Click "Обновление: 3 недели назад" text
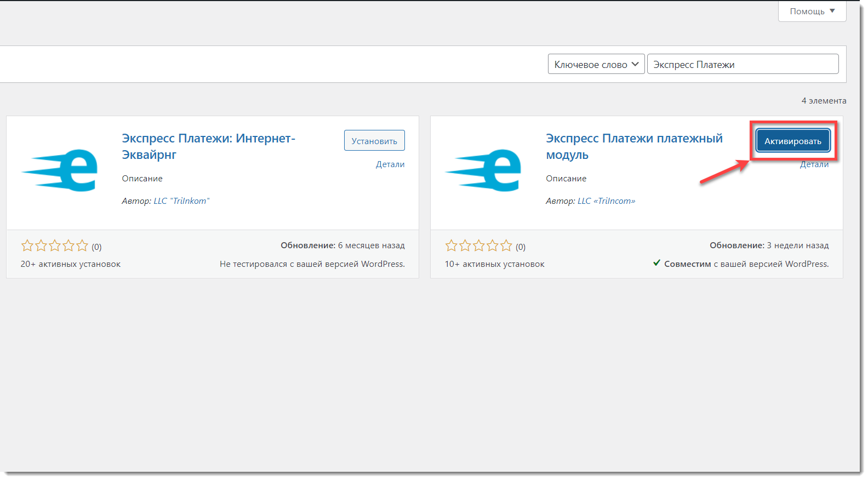The height and width of the screenshot is (480, 868). [x=769, y=245]
